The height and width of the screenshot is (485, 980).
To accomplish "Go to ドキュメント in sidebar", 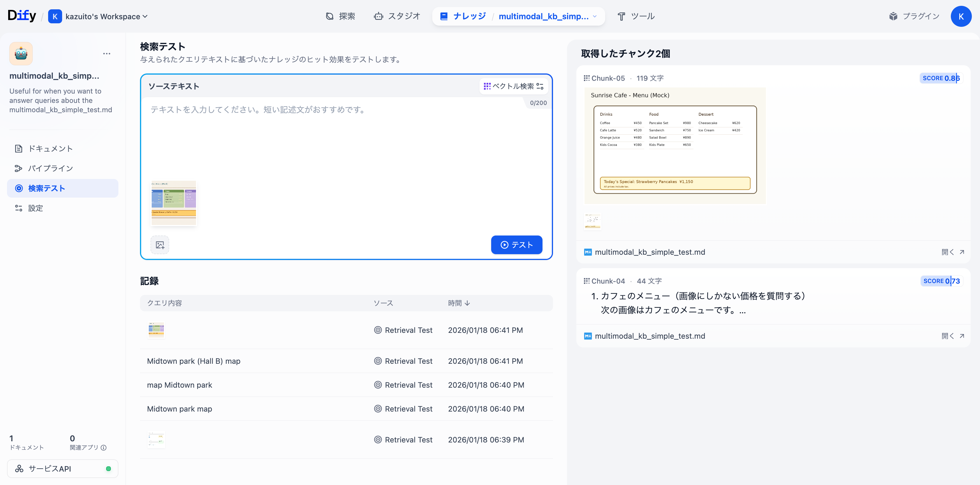I will coord(50,149).
